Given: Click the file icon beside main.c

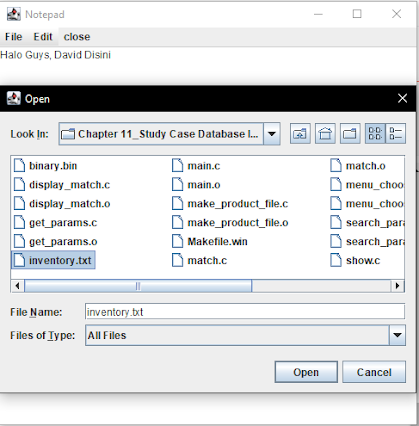Looking at the screenshot, I should (x=177, y=165).
